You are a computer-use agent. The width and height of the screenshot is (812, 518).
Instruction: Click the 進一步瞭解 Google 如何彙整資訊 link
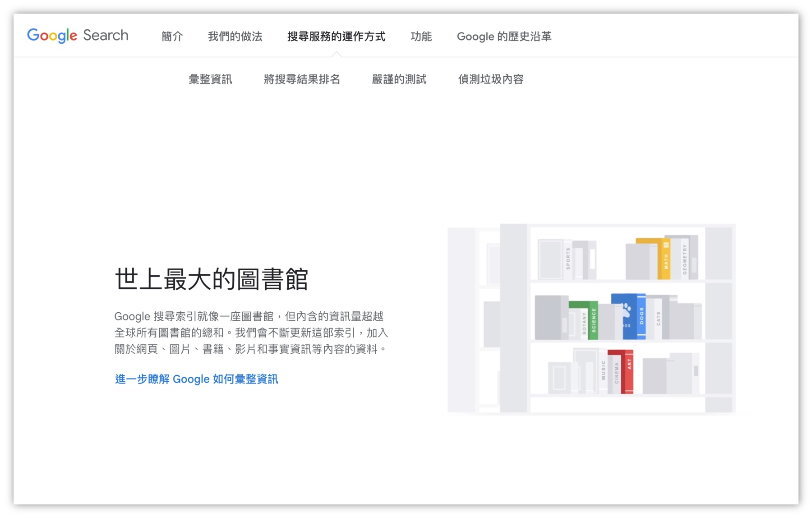point(197,379)
